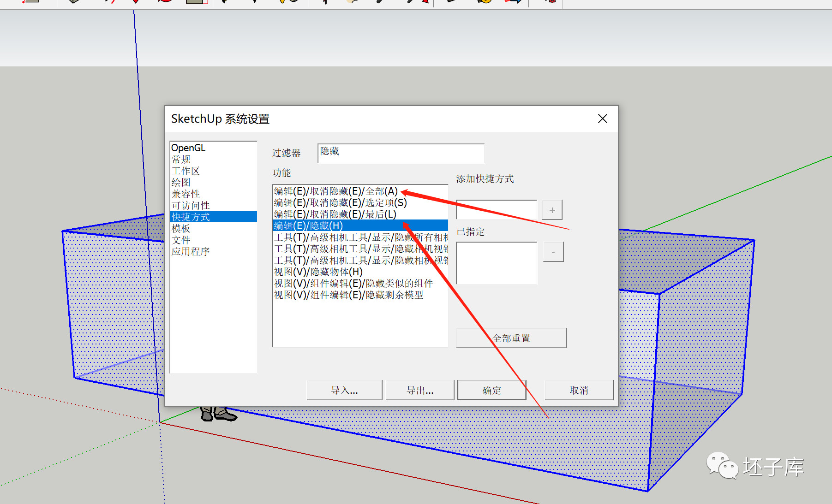The image size is (832, 504).
Task: Click the 过滤器 filter text field
Action: point(401,153)
